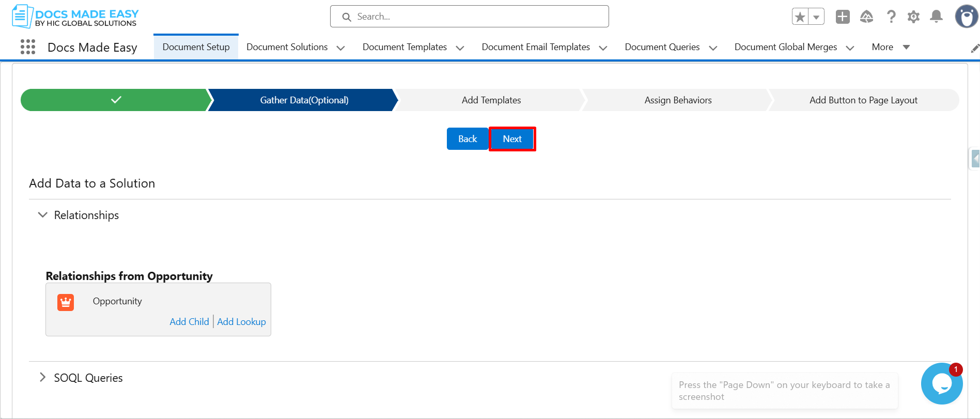Open the user profile avatar
The image size is (980, 419).
click(967, 17)
